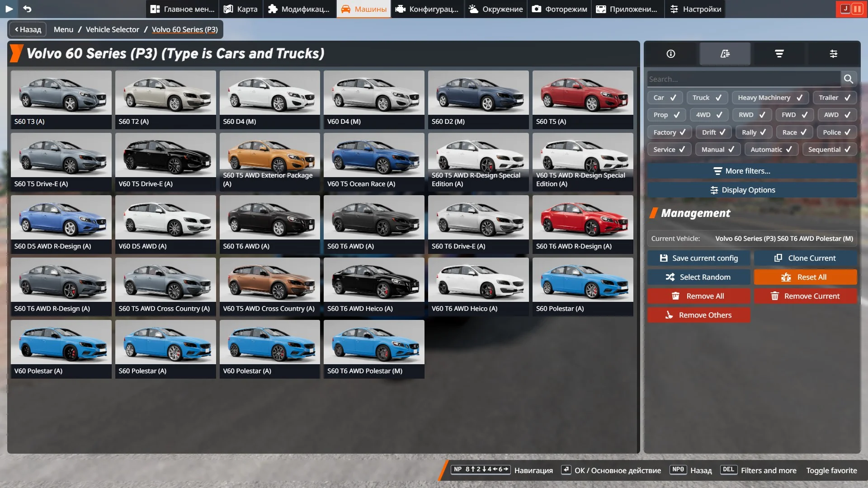868x488 pixels.
Task: Click Clone Current button
Action: tap(805, 258)
